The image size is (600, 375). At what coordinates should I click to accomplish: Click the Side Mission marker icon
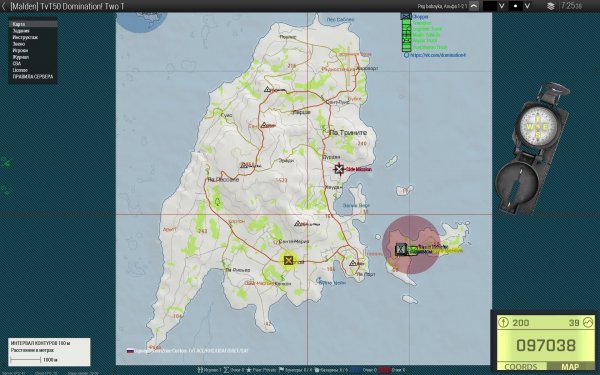point(339,169)
